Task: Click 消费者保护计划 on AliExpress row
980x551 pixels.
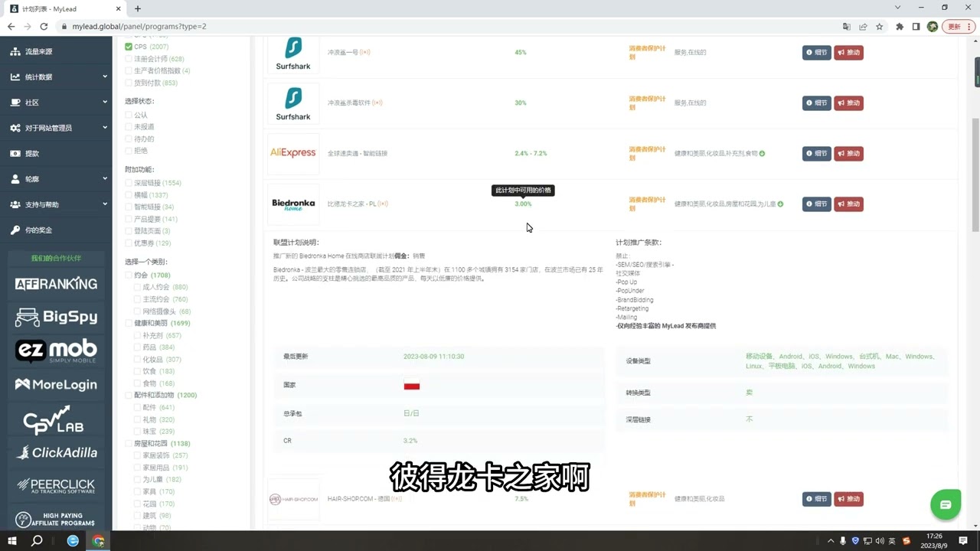Action: coord(647,153)
